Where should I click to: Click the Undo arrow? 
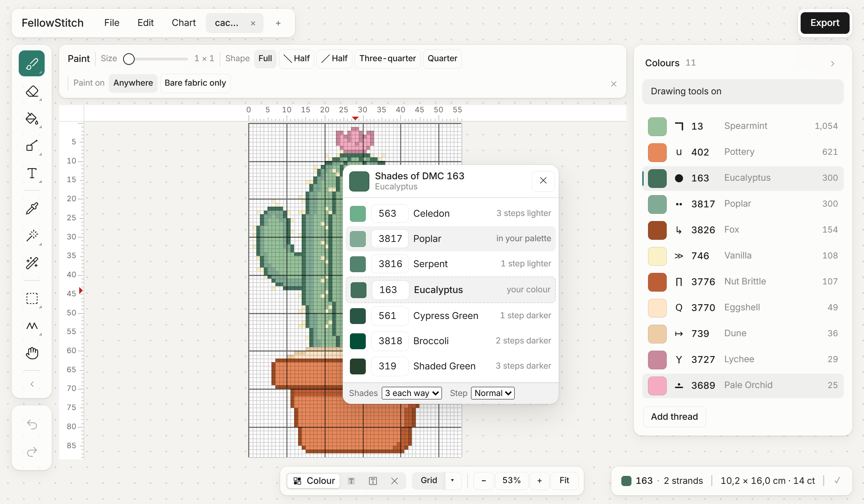pos(32,424)
